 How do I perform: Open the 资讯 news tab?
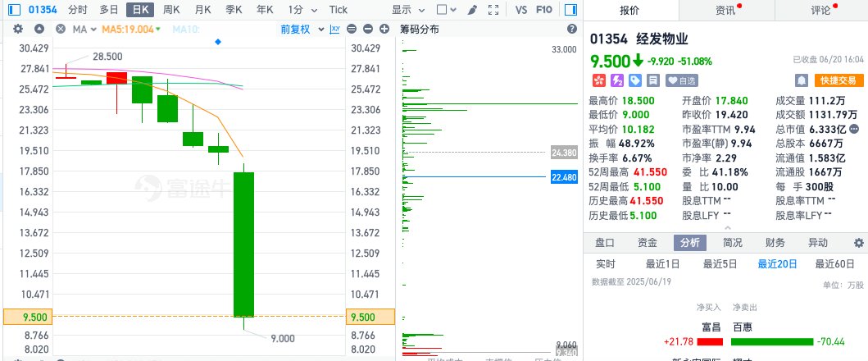[725, 11]
